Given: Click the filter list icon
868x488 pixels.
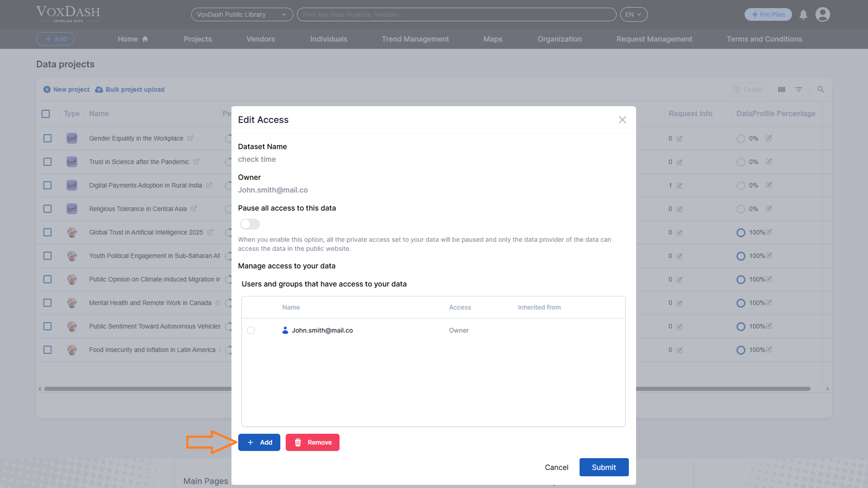Looking at the screenshot, I should click(799, 89).
